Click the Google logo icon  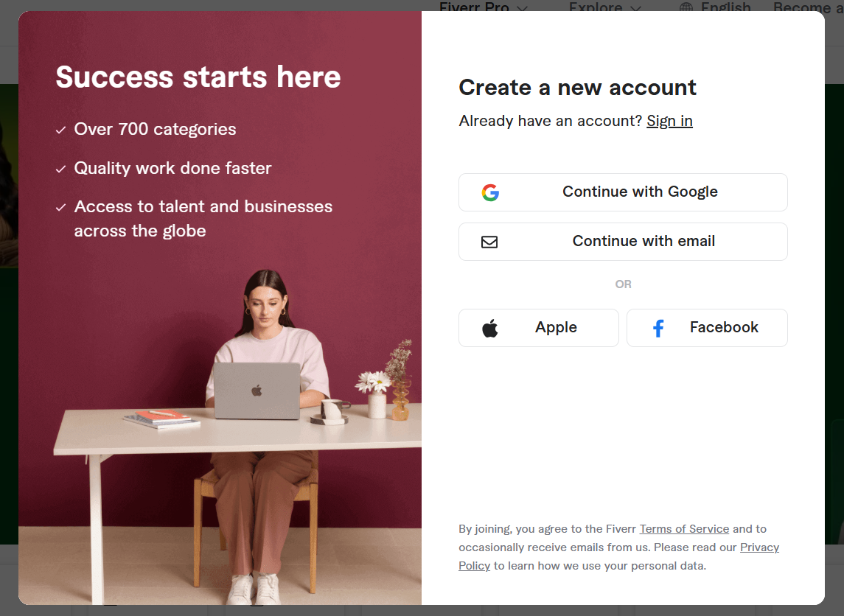pyautogui.click(x=490, y=192)
